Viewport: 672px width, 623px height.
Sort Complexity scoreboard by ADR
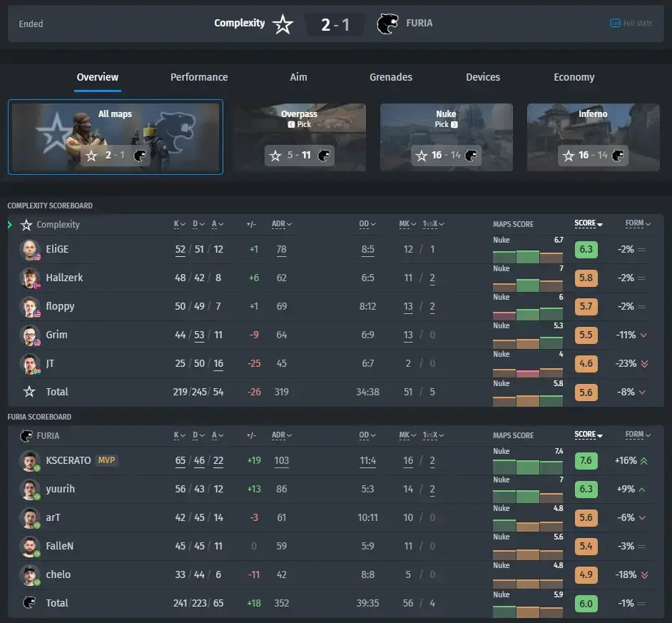(282, 224)
